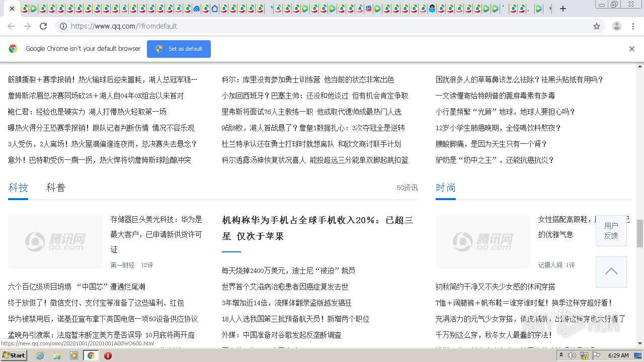Open article 杜兰特承认还在勇士打球时就想离队
Image resolution: width=644 pixels, height=362 pixels.
(x=311, y=144)
